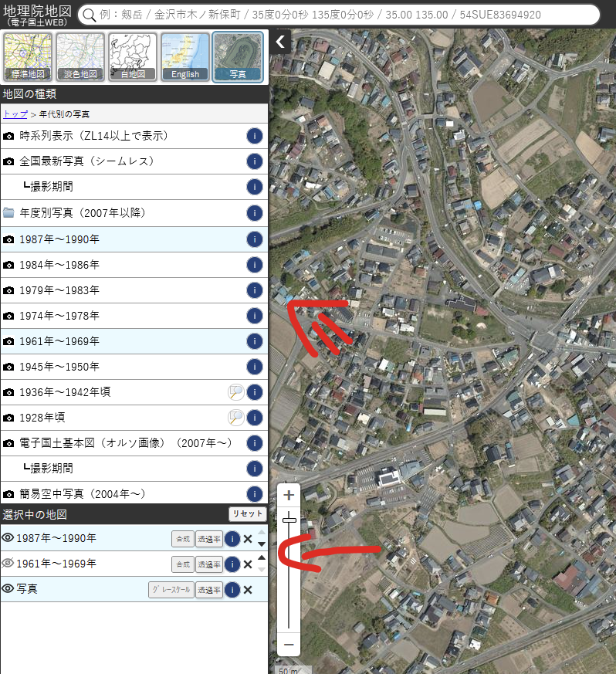Show the 1961年～1969年 selected layer with the eye icon

pos(8,564)
